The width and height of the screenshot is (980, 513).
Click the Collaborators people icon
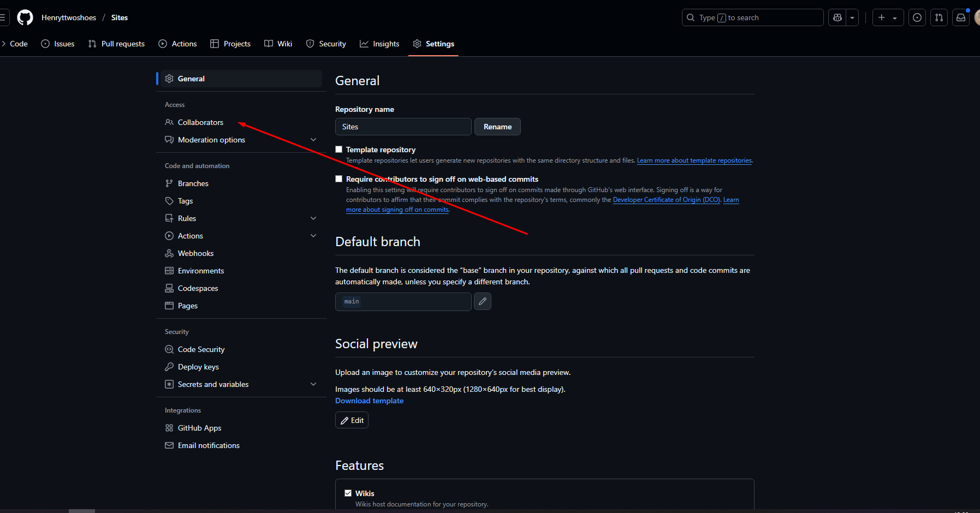pyautogui.click(x=169, y=122)
